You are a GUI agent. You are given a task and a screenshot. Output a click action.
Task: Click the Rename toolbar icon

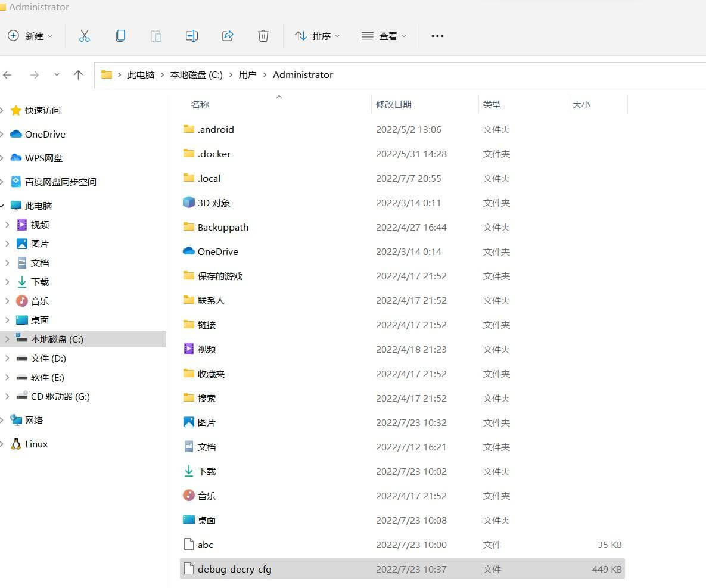[192, 36]
